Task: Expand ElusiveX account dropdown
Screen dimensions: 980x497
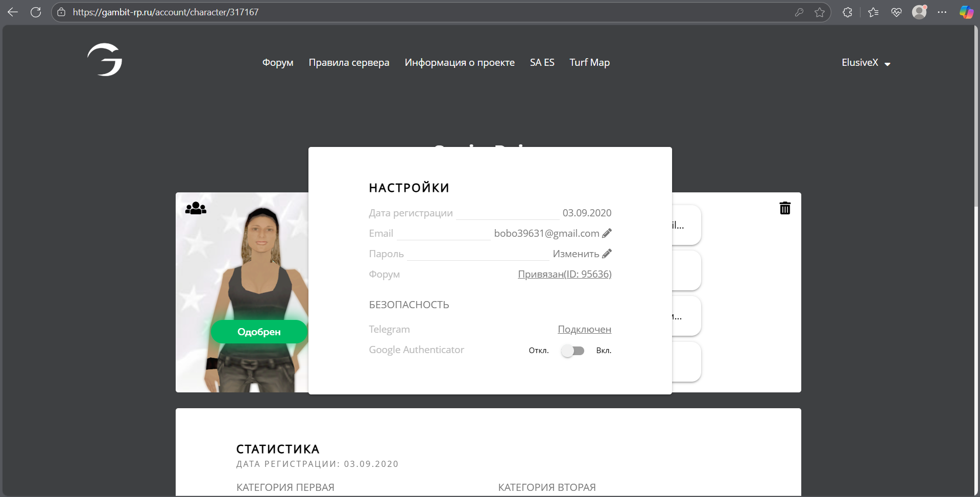Action: [x=866, y=63]
